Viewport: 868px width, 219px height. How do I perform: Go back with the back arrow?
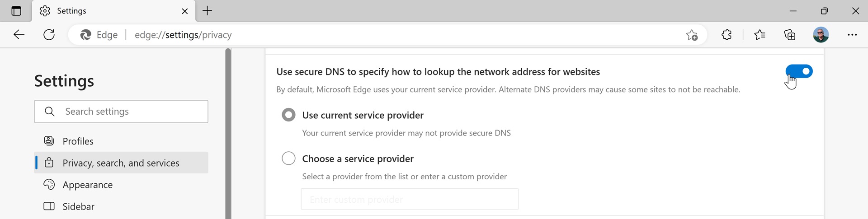[19, 35]
